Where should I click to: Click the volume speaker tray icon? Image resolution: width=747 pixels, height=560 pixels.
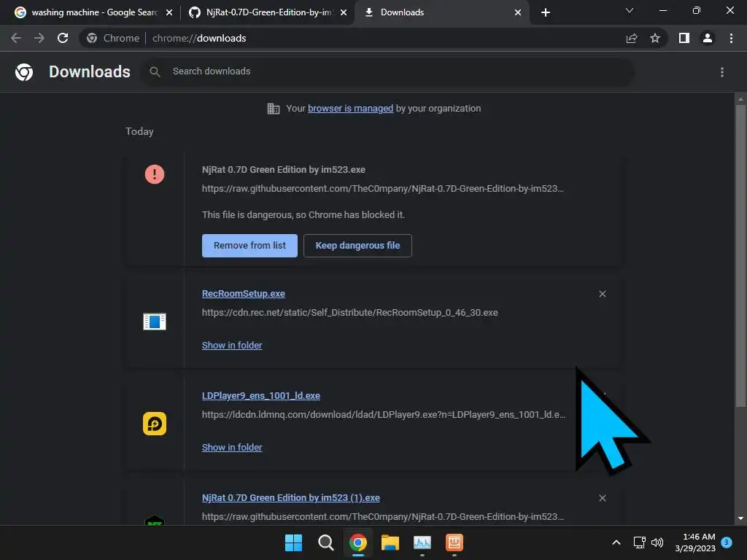(657, 542)
